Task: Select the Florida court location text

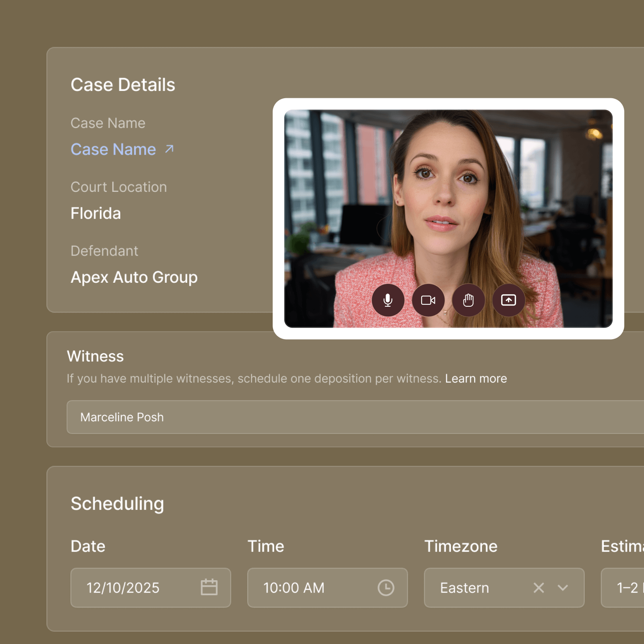Action: [96, 214]
